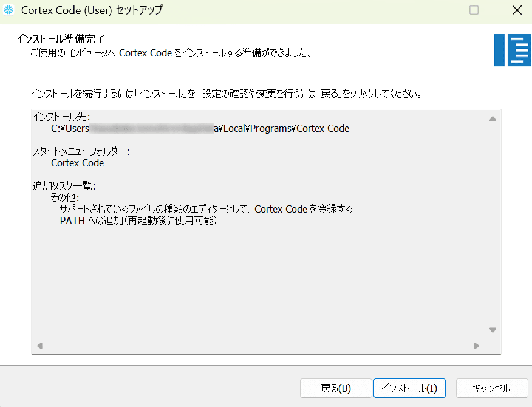Click the スタートメニューフォルダー: label
Screen dimensions: 532x407
click(x=81, y=151)
